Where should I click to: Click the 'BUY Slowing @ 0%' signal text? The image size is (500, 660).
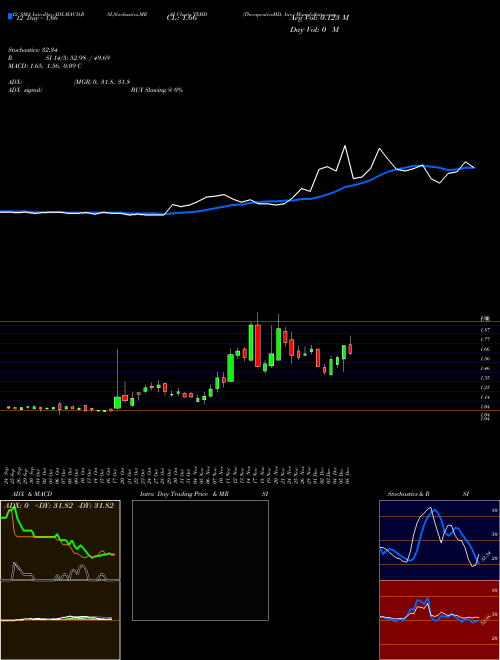pyautogui.click(x=157, y=90)
